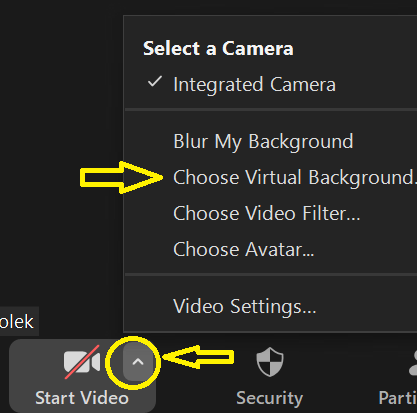Click the crossed-out camera icon
The height and width of the screenshot is (413, 417).
82,362
